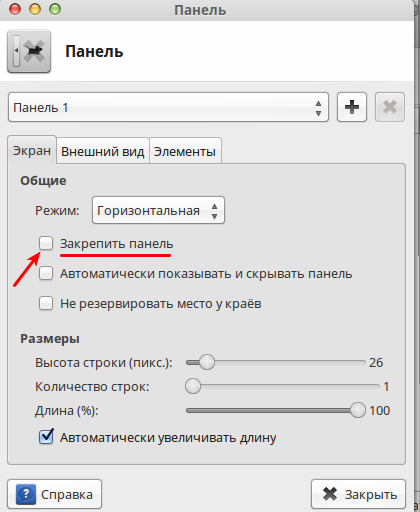Click the blue help question mark icon
The height and width of the screenshot is (512, 420).
coord(26,494)
